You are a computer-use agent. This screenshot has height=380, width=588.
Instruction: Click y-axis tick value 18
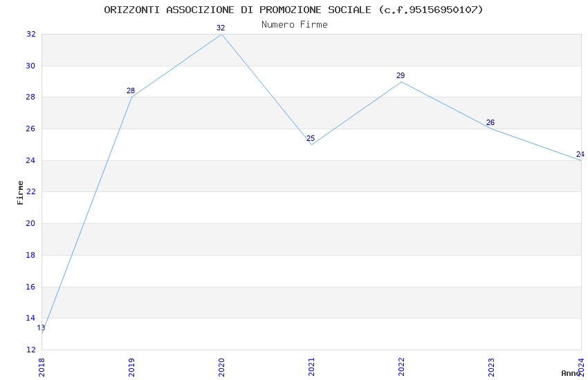[30, 255]
